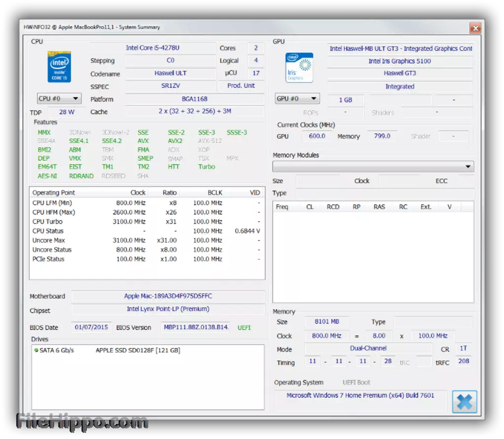Select the CPU Turbo row
Image resolution: width=504 pixels, height=439 pixels.
(147, 222)
